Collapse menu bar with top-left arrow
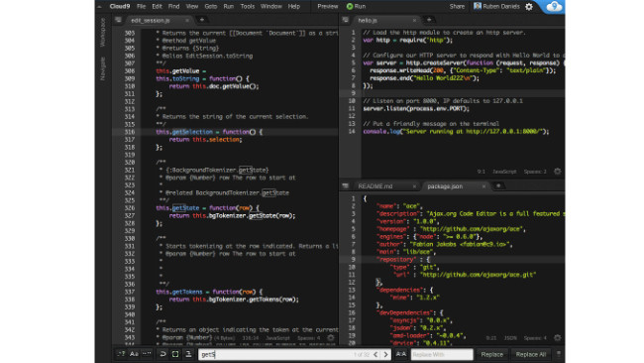Viewport: 644px width, 363px height. (x=99, y=7)
